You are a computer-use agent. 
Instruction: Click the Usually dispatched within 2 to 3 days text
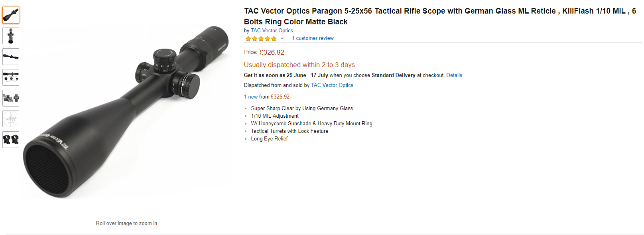click(x=300, y=65)
